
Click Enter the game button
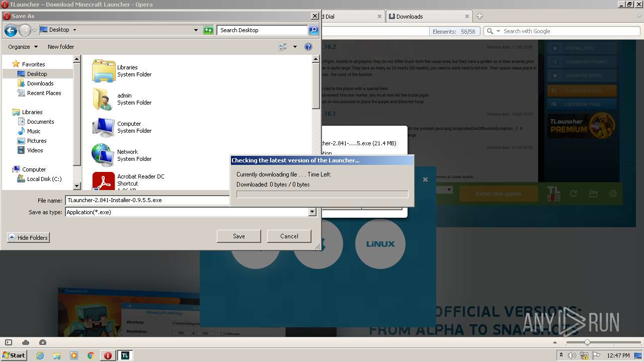coord(499,194)
